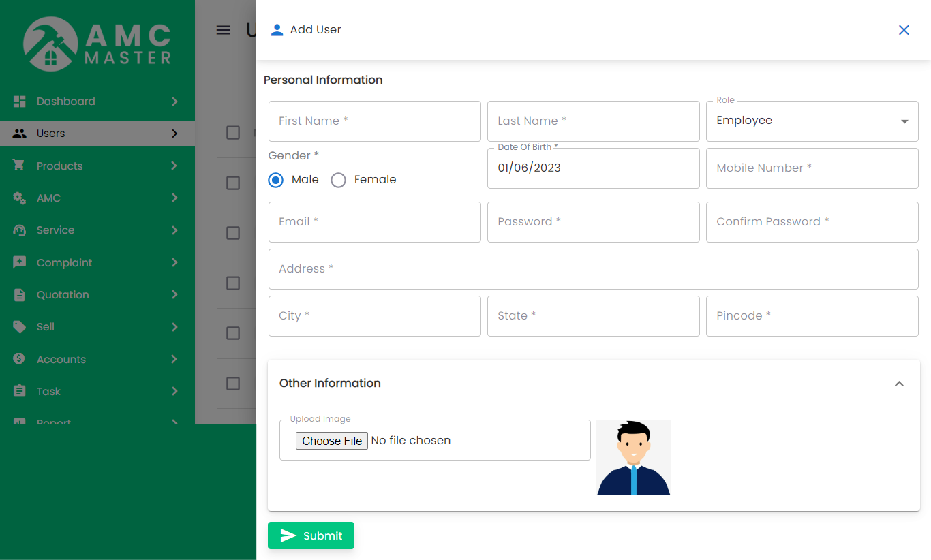Select the Male gender radio button

coord(276,180)
